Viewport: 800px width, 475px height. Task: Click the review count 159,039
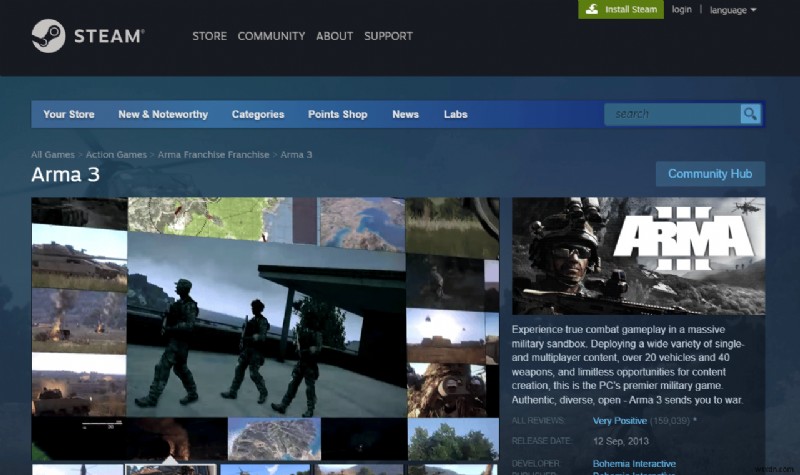669,421
